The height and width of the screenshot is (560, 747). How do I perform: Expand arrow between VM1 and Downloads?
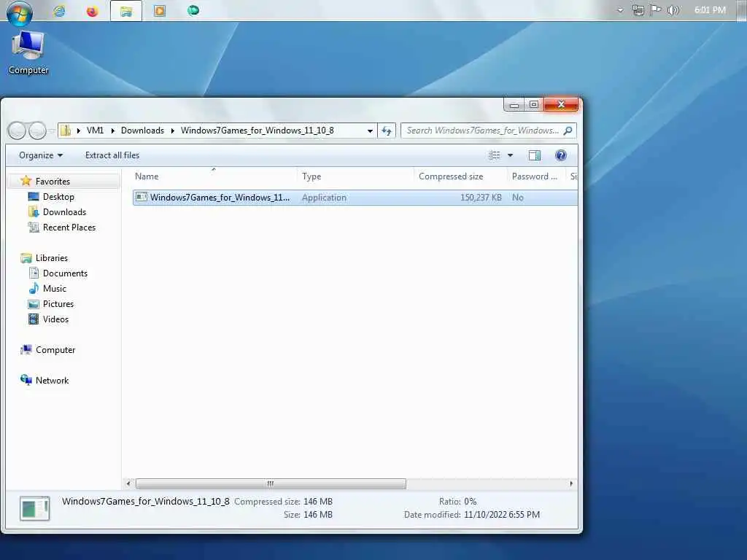click(112, 131)
